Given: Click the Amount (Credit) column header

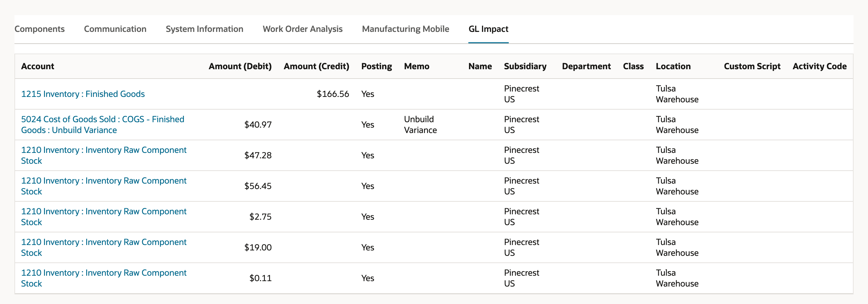Looking at the screenshot, I should point(316,66).
